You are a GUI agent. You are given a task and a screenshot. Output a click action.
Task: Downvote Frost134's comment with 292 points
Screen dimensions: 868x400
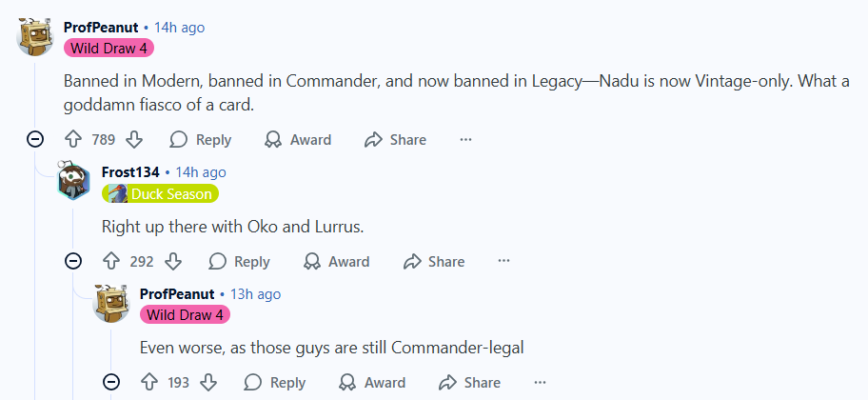tap(172, 262)
